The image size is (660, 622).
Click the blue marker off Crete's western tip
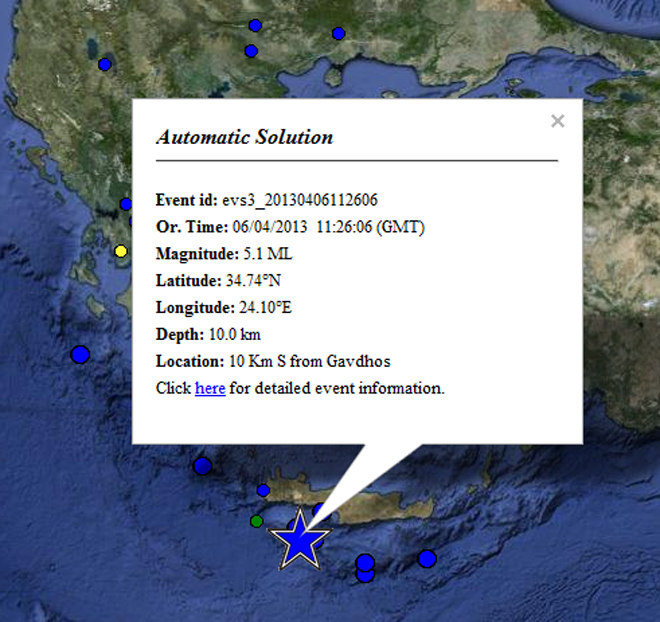[203, 465]
